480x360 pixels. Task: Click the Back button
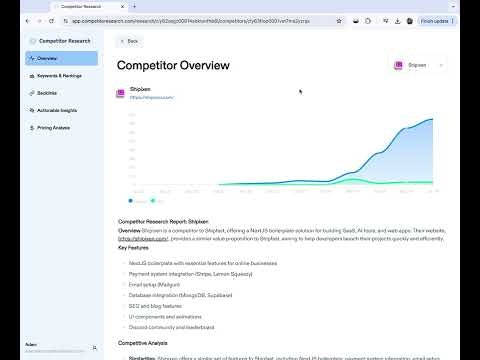click(129, 41)
